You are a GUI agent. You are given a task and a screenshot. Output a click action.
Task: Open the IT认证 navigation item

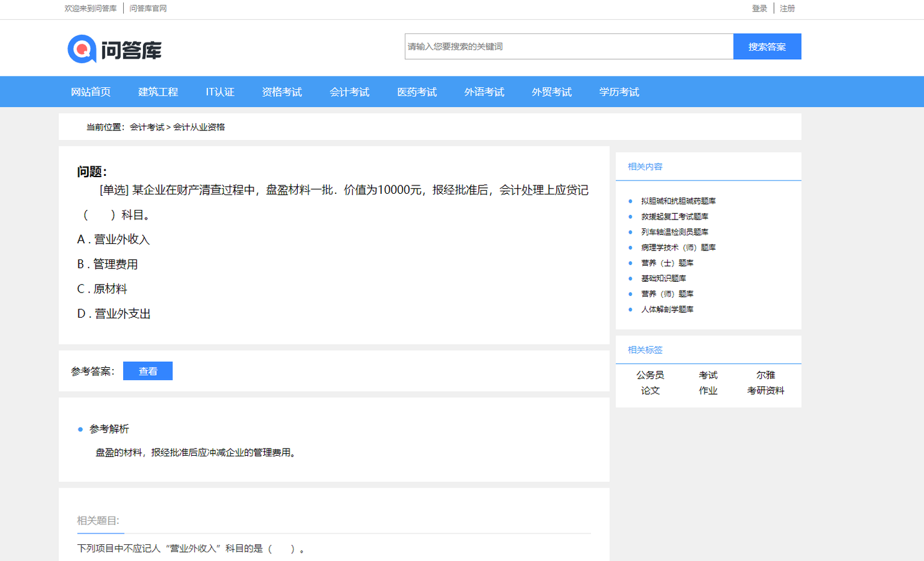pos(220,92)
